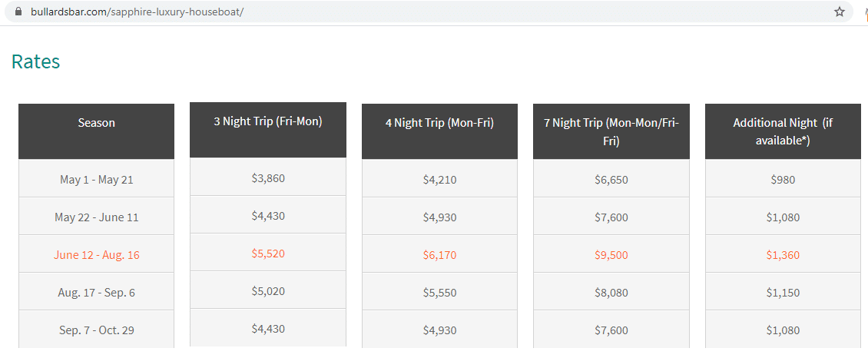Click the $3,860 three night rate
The width and height of the screenshot is (868, 358).
coord(268,177)
